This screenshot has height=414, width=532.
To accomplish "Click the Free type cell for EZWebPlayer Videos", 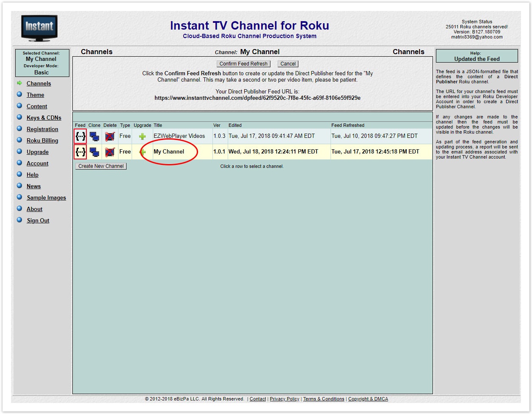I will pyautogui.click(x=125, y=136).
